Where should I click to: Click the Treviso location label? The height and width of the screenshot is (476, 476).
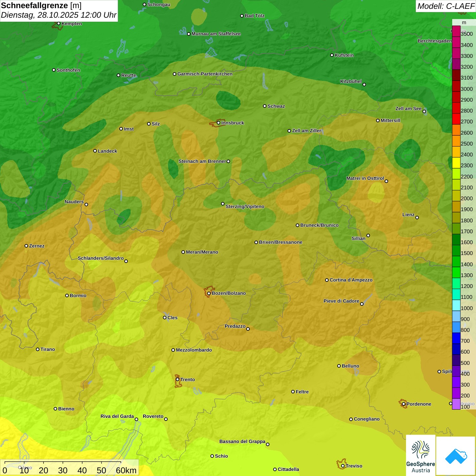[x=354, y=466]
